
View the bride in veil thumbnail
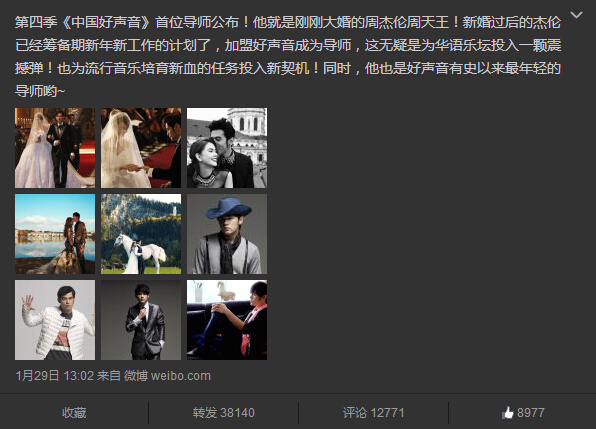coord(141,148)
